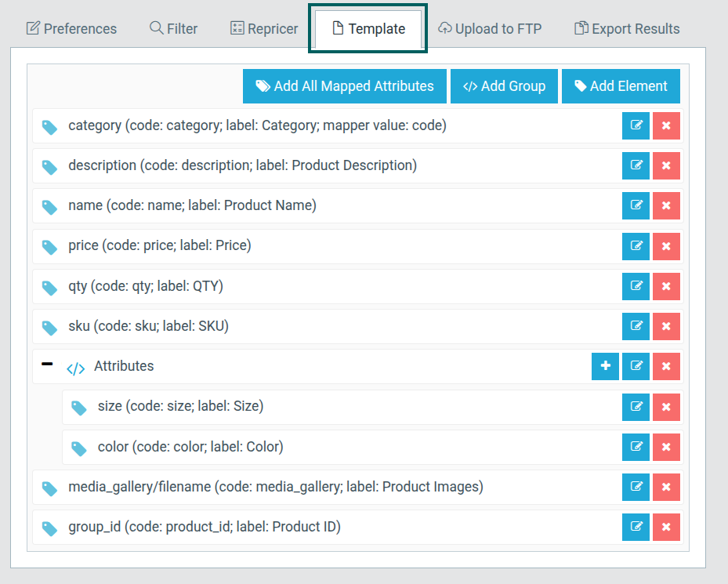Click the category row text
Viewport: 728px width, 584px height.
(x=257, y=126)
